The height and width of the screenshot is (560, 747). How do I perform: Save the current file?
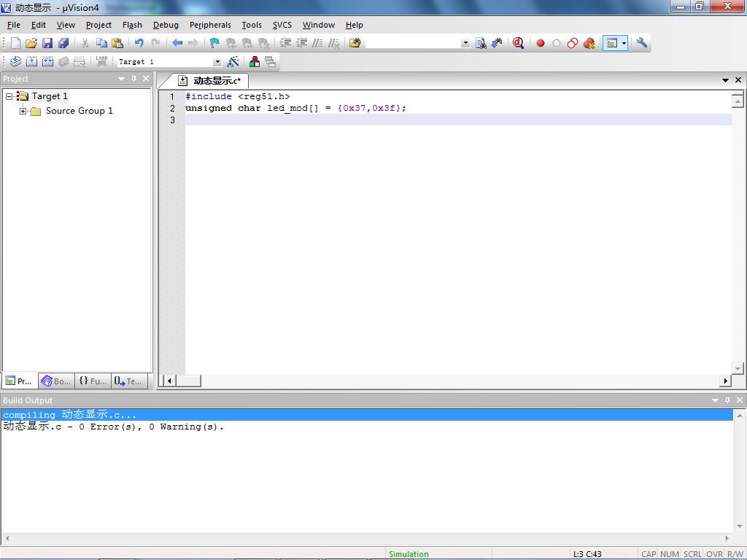click(47, 43)
